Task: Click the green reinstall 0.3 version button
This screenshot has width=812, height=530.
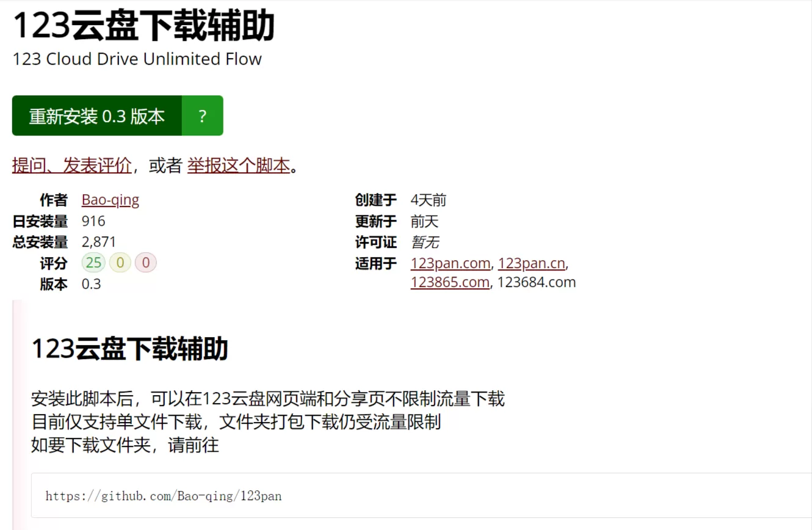Action: pos(97,115)
